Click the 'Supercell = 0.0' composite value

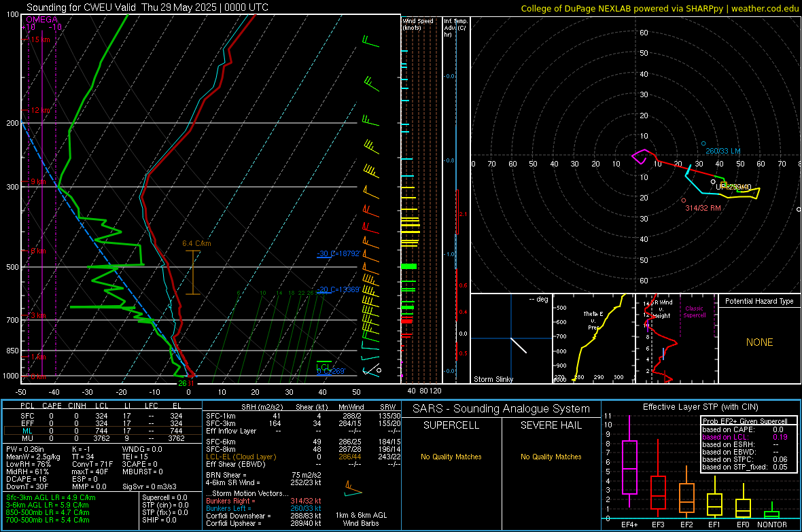click(164, 497)
